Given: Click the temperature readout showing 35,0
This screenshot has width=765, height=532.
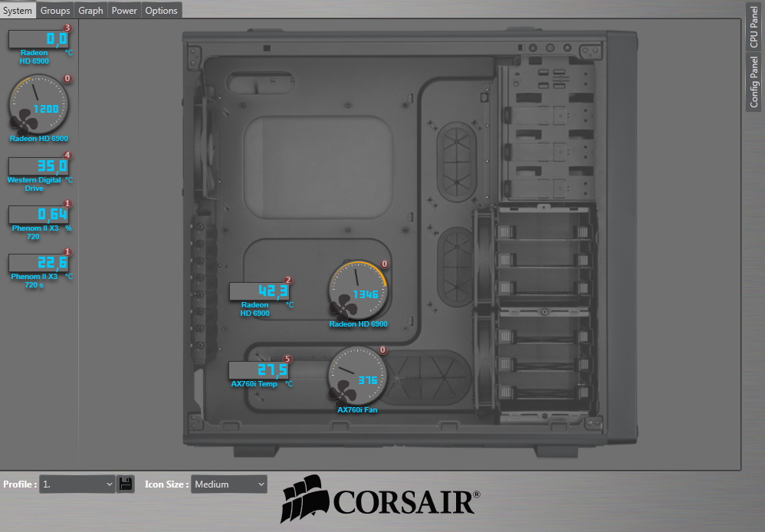Looking at the screenshot, I should [38, 166].
